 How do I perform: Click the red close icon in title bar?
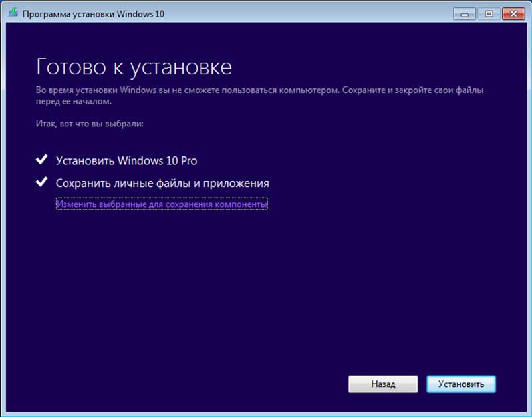(x=513, y=13)
